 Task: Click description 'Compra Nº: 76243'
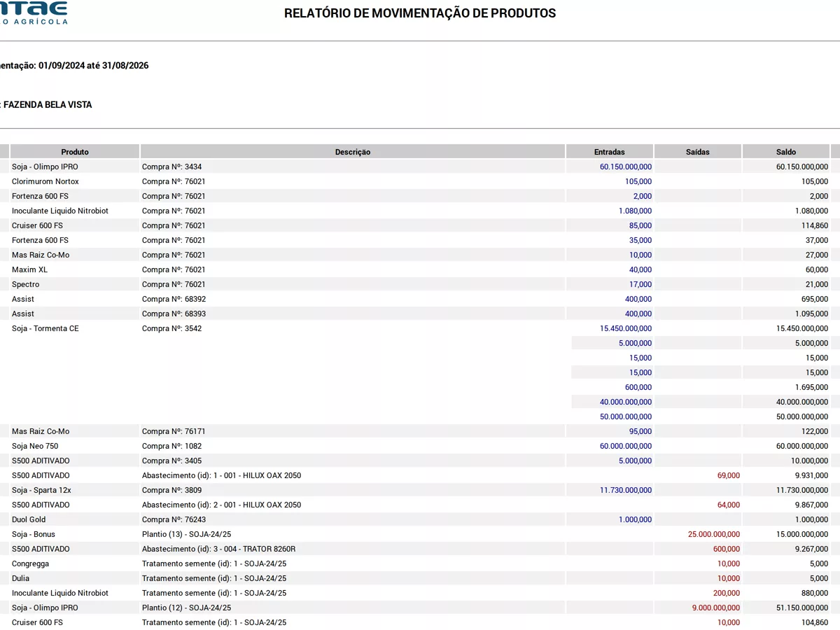click(174, 519)
